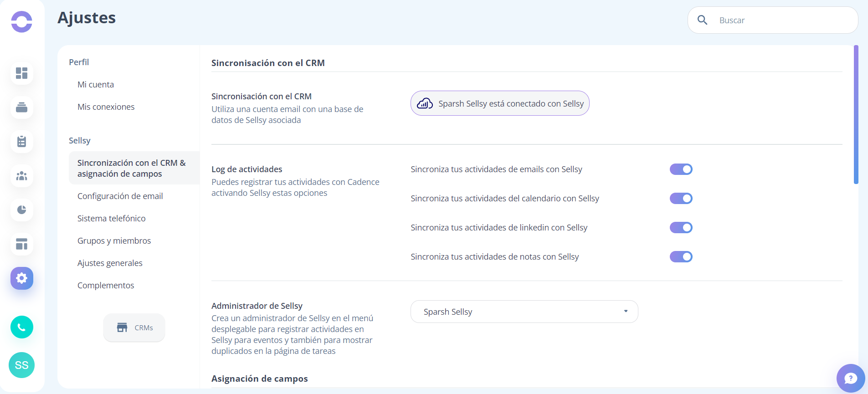Click the Log de actividades heading

247,169
